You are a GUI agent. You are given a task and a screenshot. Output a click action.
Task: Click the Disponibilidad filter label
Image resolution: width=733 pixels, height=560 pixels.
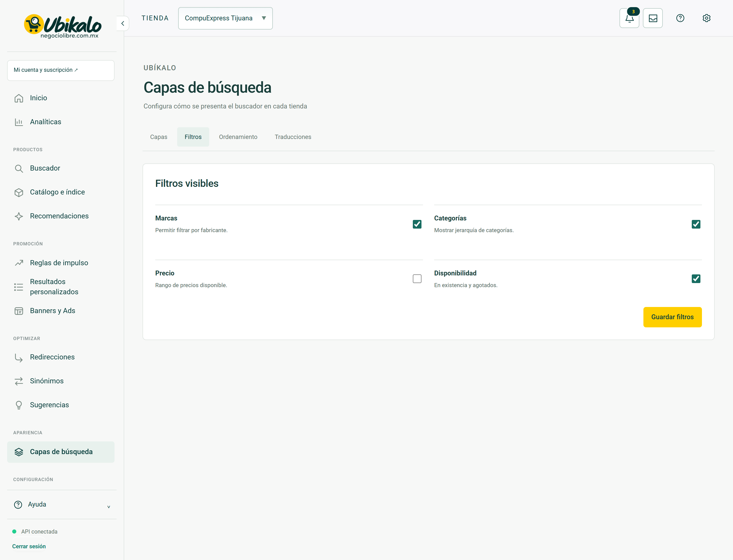coord(455,273)
